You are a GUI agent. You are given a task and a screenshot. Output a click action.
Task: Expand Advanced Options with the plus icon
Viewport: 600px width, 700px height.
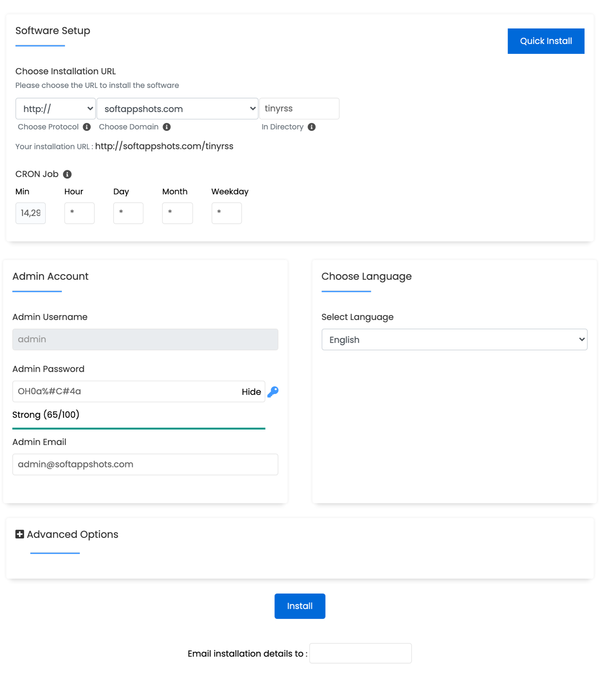20,534
